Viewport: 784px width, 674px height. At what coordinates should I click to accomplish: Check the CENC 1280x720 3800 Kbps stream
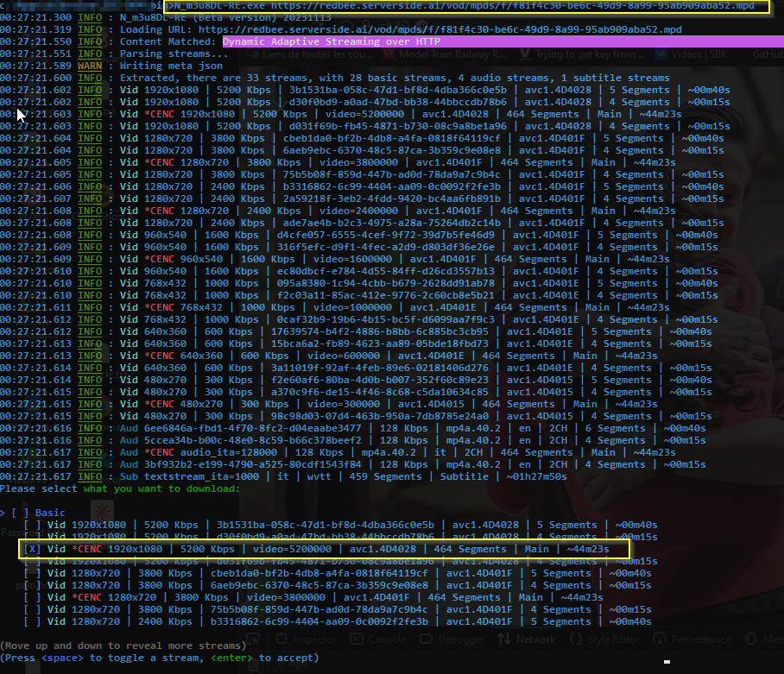click(32, 597)
